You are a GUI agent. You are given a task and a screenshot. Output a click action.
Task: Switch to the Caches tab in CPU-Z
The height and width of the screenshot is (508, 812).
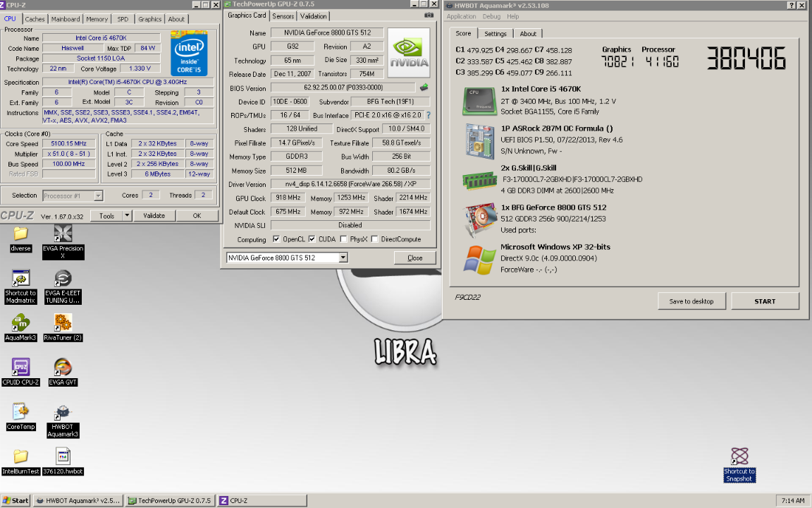coord(35,19)
